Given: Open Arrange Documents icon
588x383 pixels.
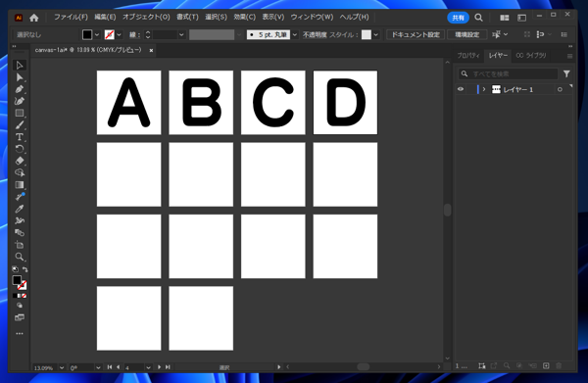Looking at the screenshot, I should (505, 18).
